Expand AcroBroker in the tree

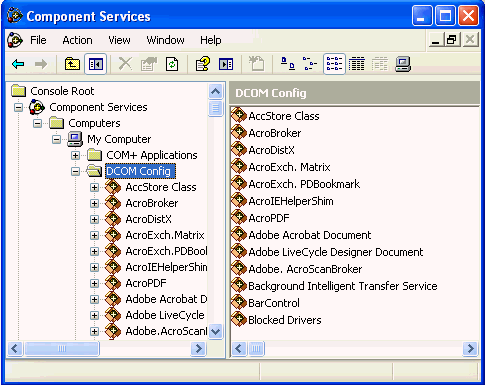click(95, 203)
